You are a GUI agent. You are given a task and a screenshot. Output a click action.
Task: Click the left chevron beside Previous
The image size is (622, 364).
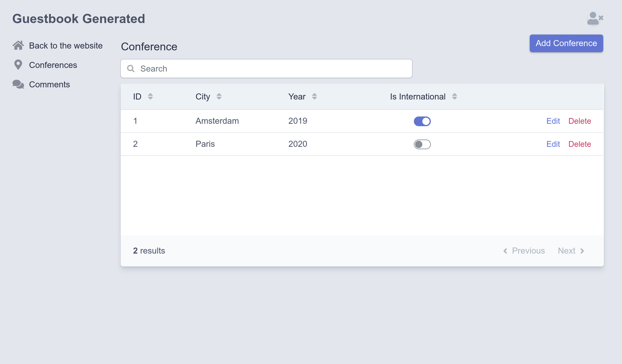pyautogui.click(x=505, y=251)
